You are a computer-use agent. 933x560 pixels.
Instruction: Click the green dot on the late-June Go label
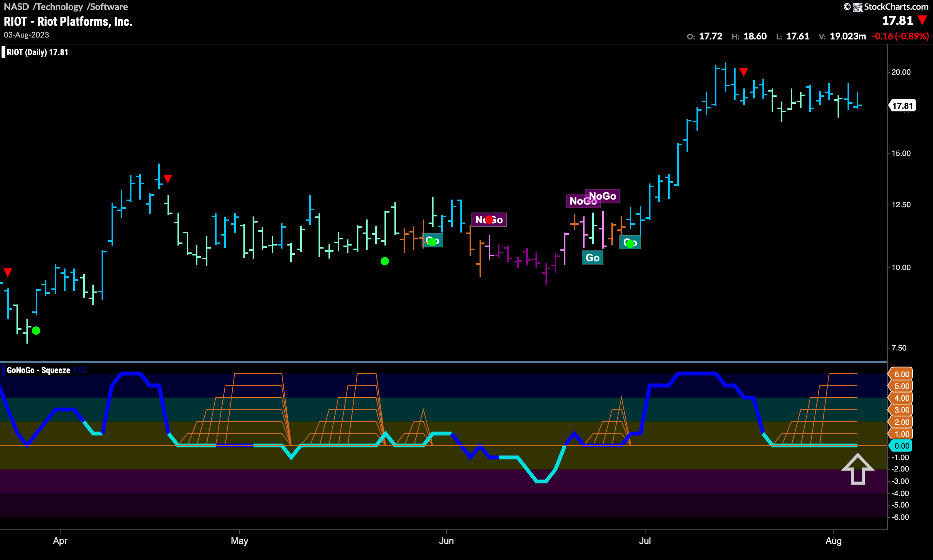[630, 244]
